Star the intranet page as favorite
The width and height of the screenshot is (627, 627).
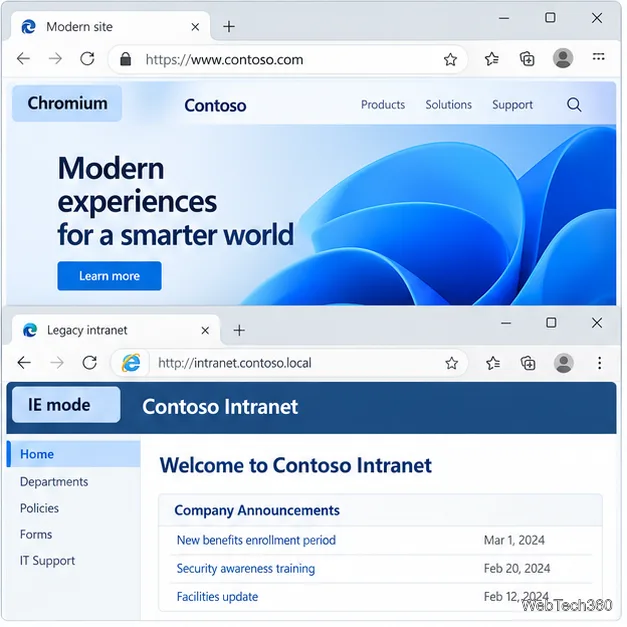(451, 363)
